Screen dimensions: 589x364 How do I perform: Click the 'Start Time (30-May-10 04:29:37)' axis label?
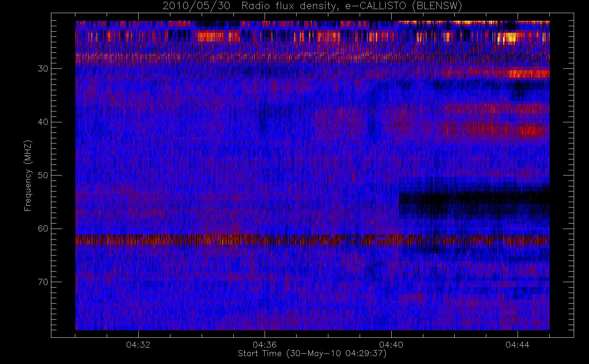tap(312, 353)
